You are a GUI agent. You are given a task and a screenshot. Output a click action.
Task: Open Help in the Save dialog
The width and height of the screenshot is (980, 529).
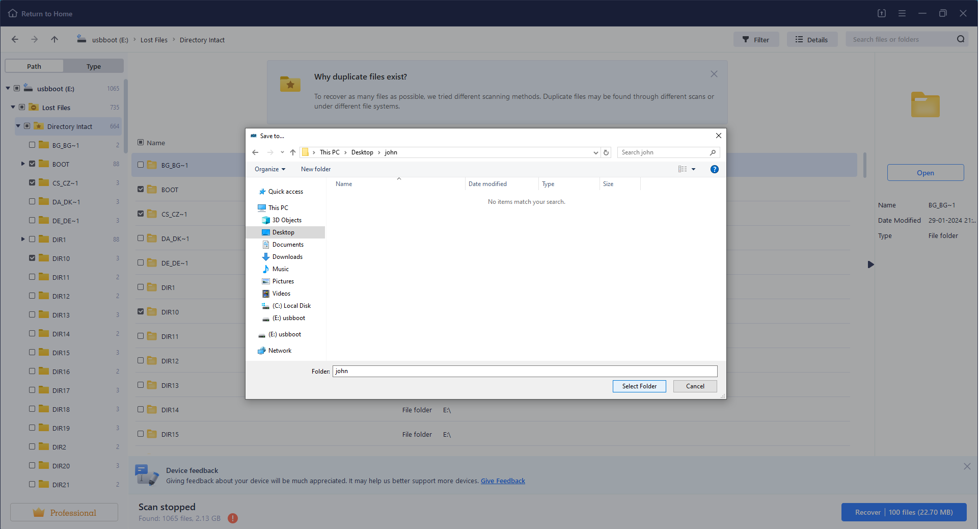pyautogui.click(x=715, y=169)
